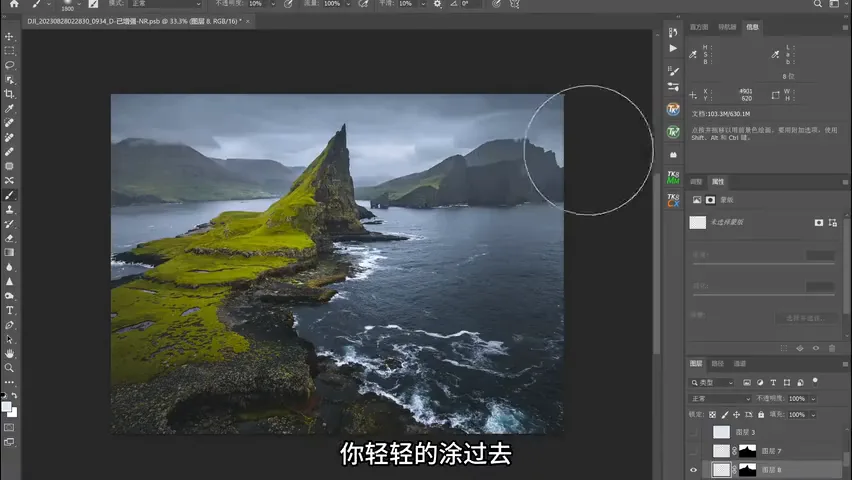
Task: Switch to the 属性 properties tab
Action: tap(718, 182)
